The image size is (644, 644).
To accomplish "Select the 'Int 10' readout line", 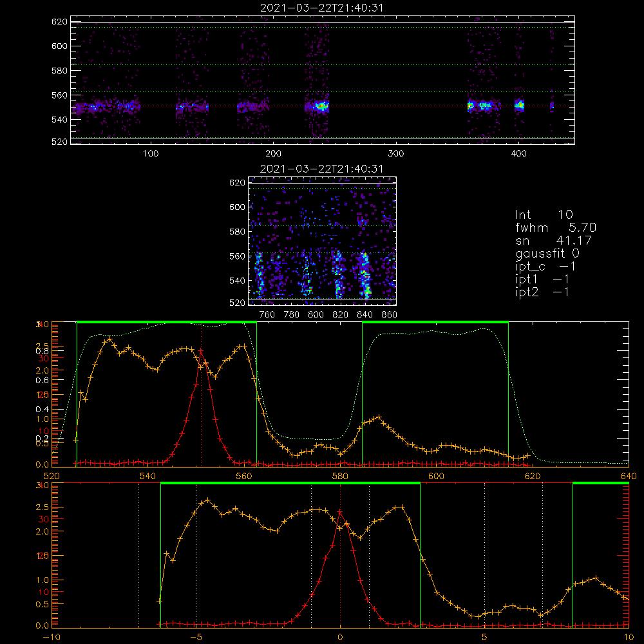I will (x=544, y=214).
